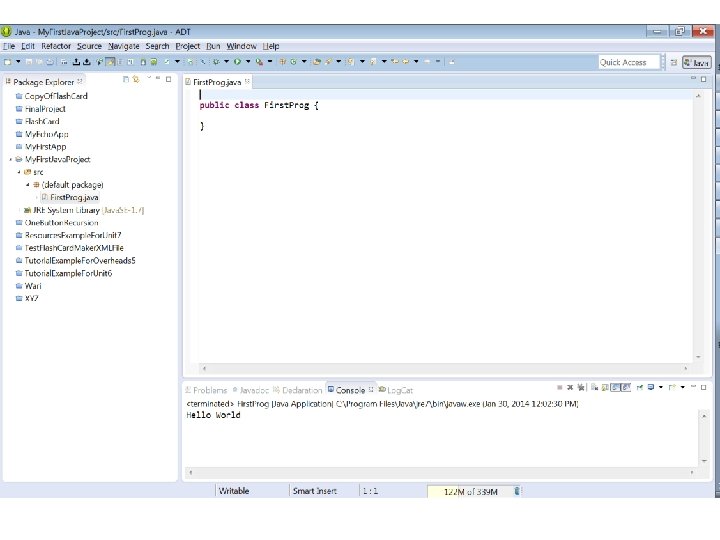Click the Display Selected Console icon

point(651,388)
